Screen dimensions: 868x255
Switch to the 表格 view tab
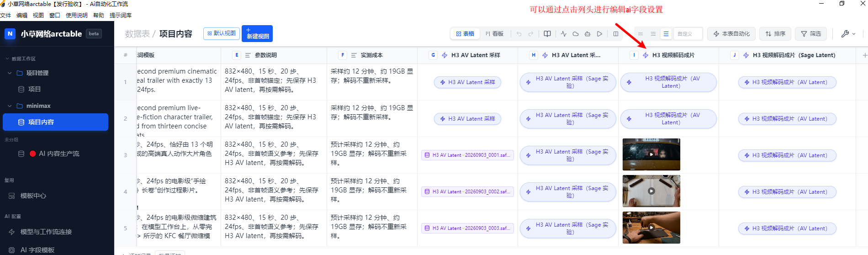[465, 34]
